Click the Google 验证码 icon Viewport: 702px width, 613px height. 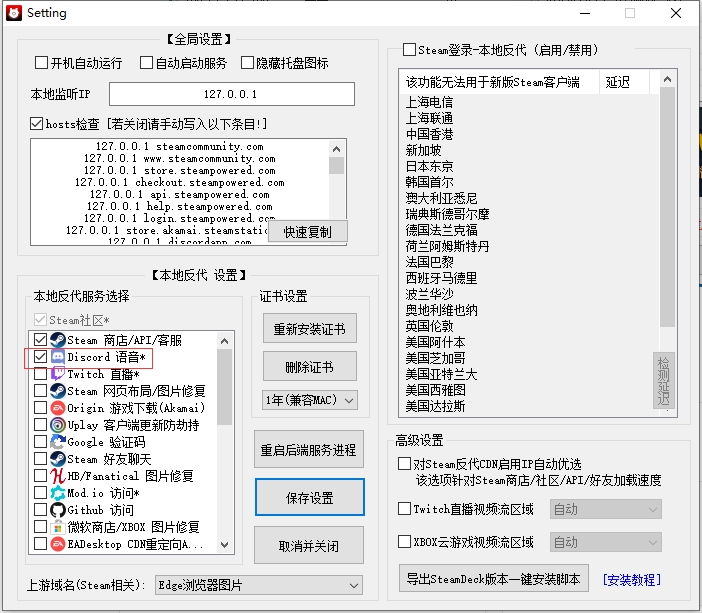[58, 442]
